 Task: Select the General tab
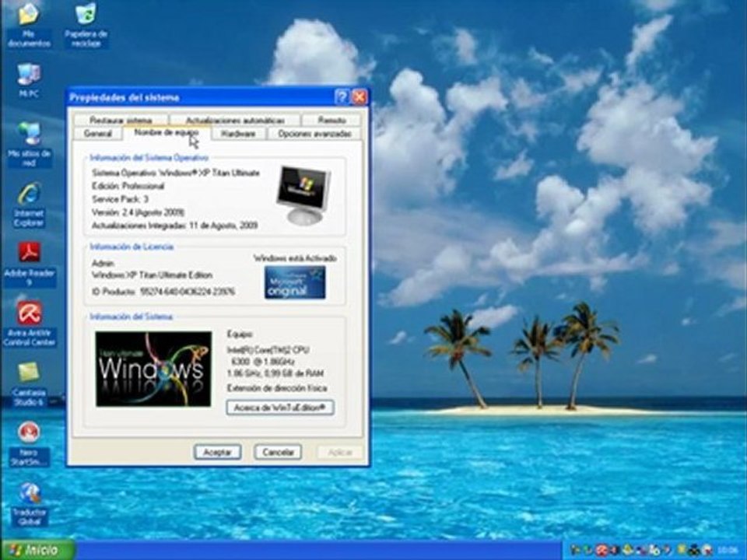click(98, 134)
